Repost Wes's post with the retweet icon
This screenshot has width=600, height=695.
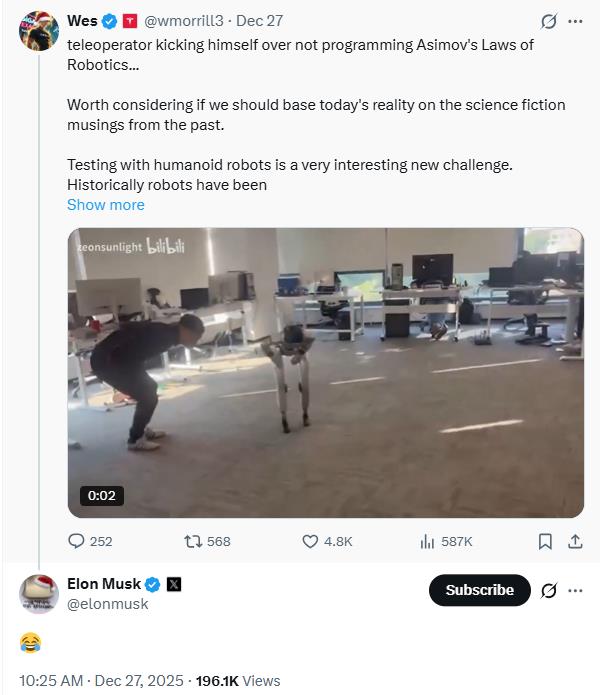click(x=194, y=541)
